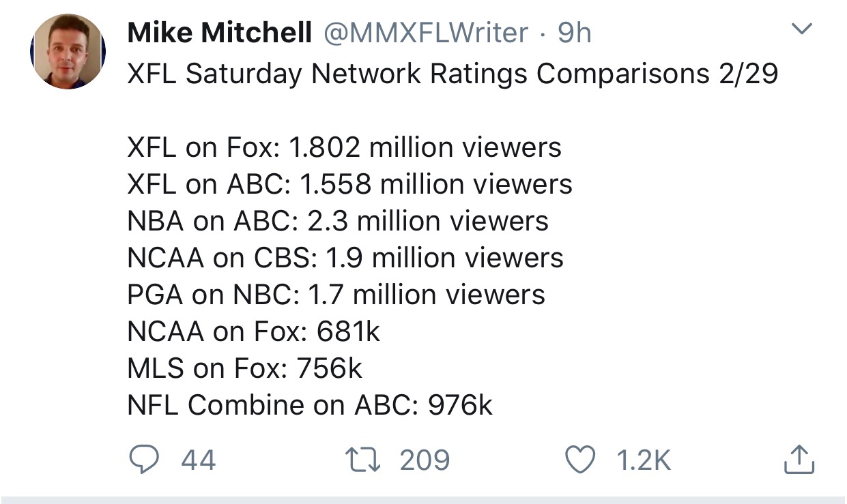
Task: Tap the tweet headline about ratings comparisons
Action: [453, 74]
